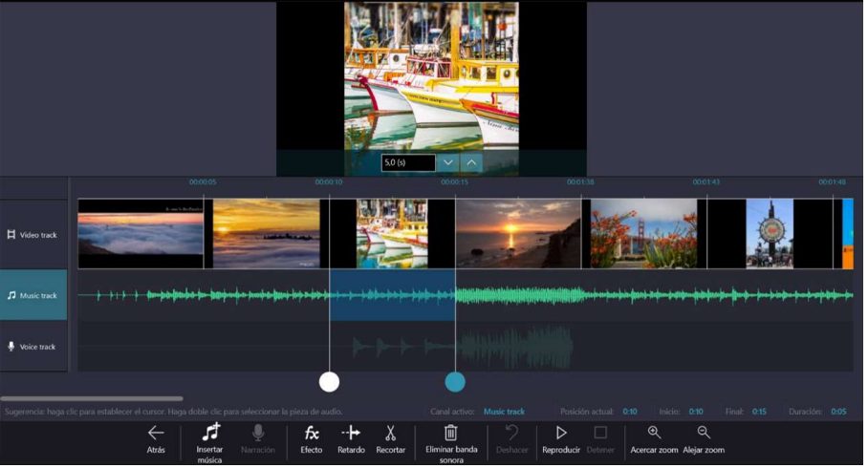
Task: Click the Atrás back arrow icon
Action: coord(156,433)
